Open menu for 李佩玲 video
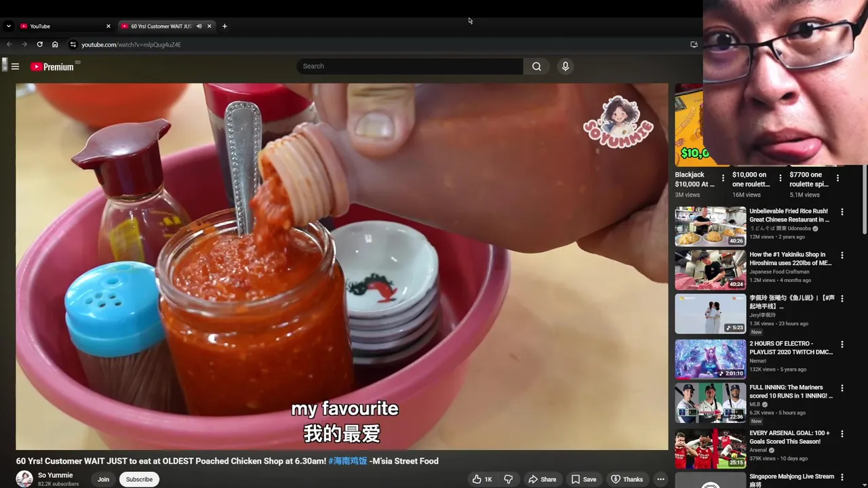Viewport: 868px width, 488px height. pos(842,299)
